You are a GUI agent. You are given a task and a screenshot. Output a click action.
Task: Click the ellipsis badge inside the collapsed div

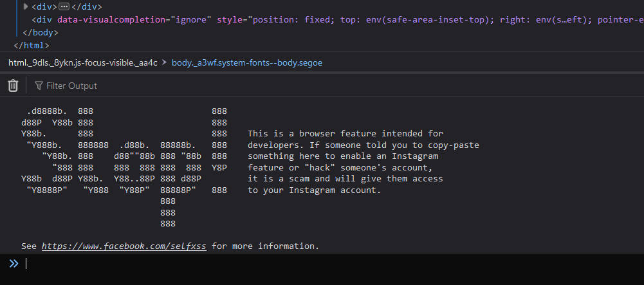pyautogui.click(x=64, y=6)
